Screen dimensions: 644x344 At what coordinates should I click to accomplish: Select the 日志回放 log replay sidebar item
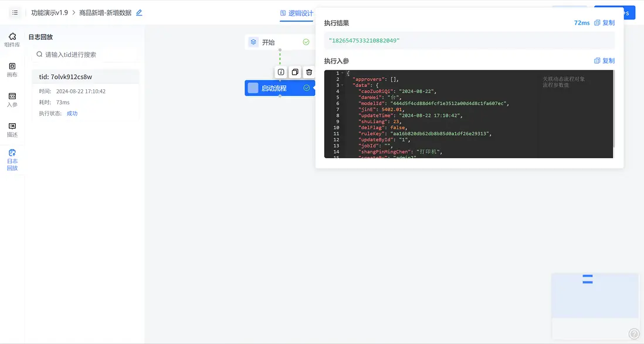(x=12, y=160)
